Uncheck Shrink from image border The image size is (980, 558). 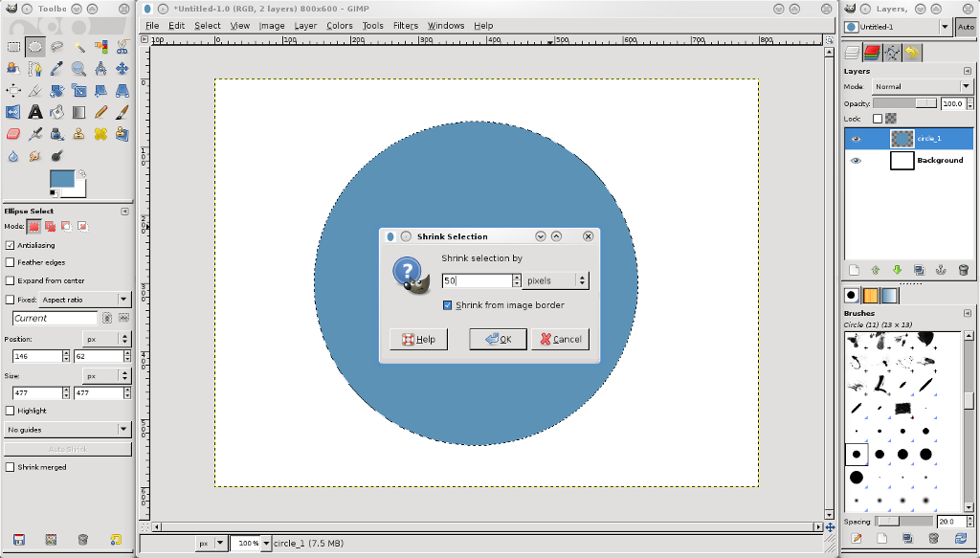pos(448,305)
